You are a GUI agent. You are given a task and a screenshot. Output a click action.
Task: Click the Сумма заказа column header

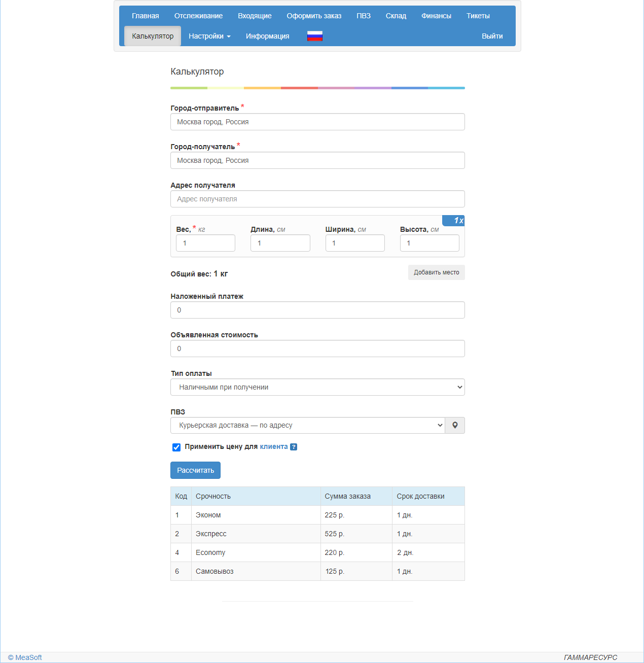(x=356, y=496)
